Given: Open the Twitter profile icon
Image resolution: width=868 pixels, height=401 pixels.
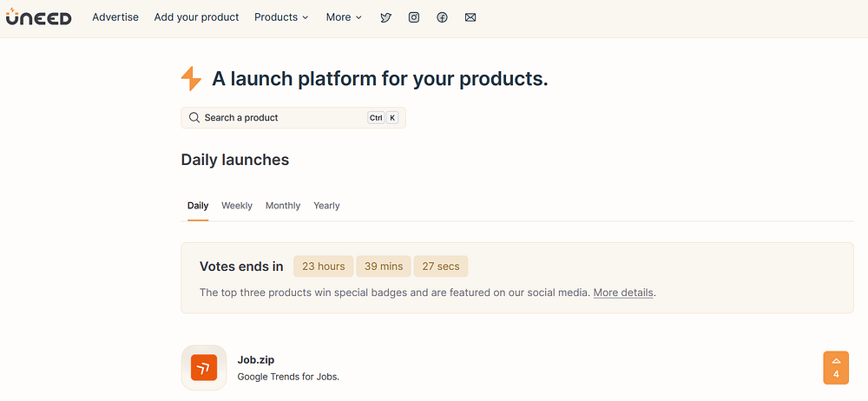Looking at the screenshot, I should click(386, 17).
